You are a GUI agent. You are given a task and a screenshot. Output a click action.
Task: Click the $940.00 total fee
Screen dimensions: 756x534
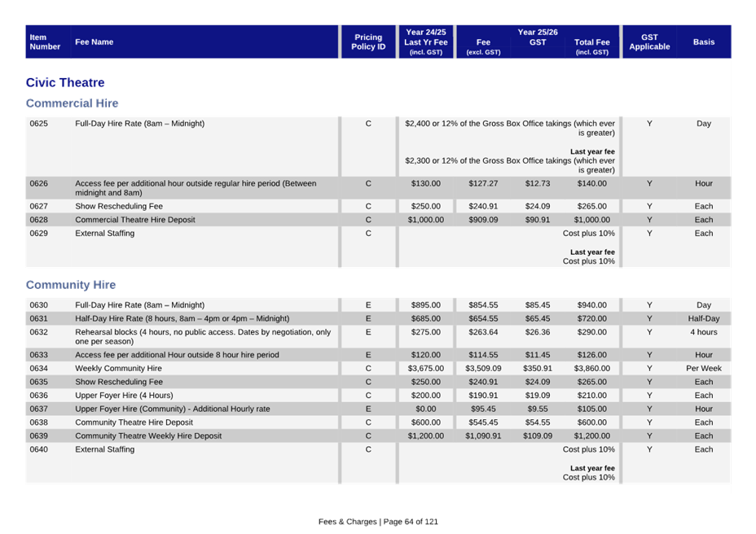pos(592,305)
